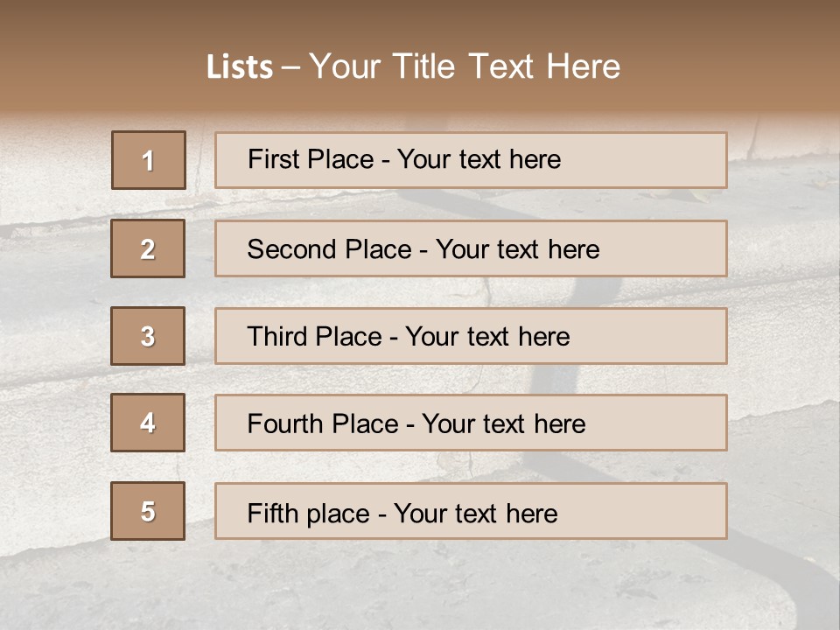Click the word 'First' in the list
Screen dimensions: 840x630
click(274, 159)
